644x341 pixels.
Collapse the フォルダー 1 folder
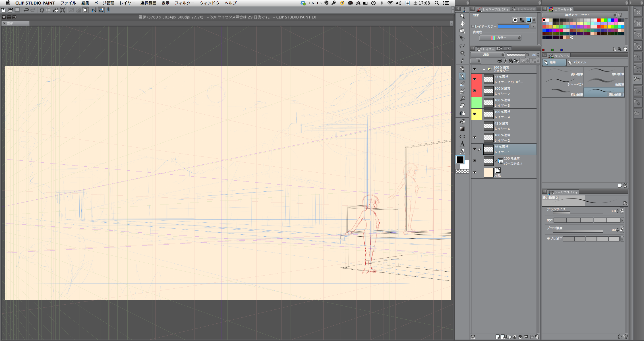[x=484, y=69]
